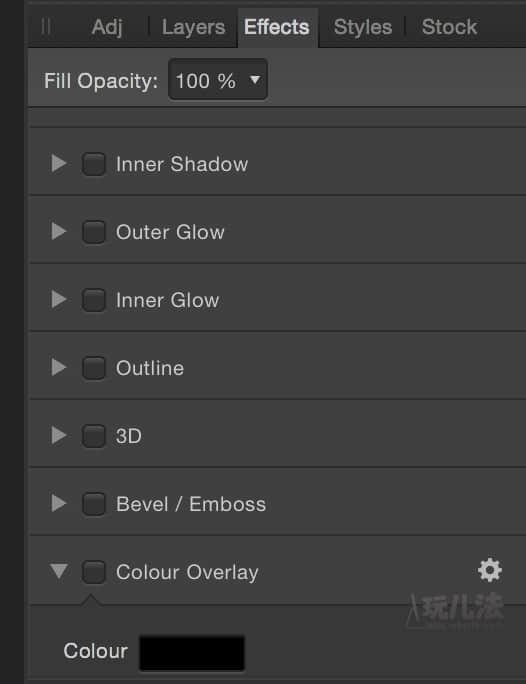Expand the Outline effect options
Viewport: 526px width, 684px height.
[58, 367]
